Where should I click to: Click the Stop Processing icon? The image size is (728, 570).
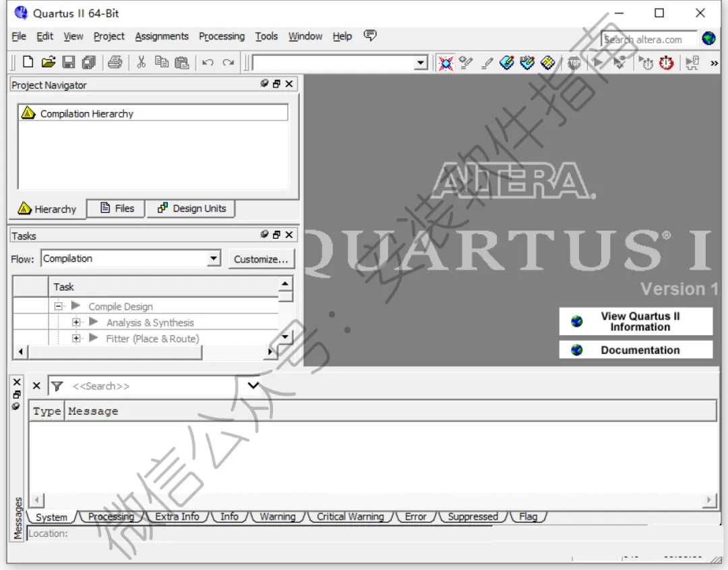574,63
